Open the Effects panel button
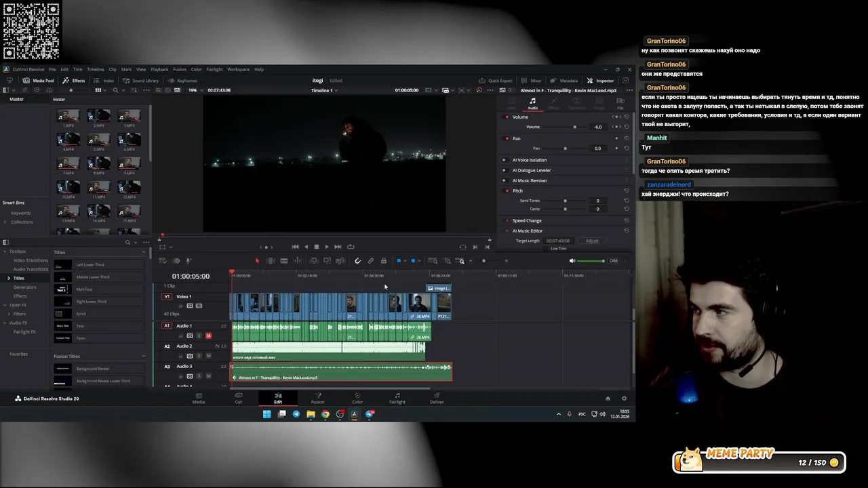 click(75, 81)
